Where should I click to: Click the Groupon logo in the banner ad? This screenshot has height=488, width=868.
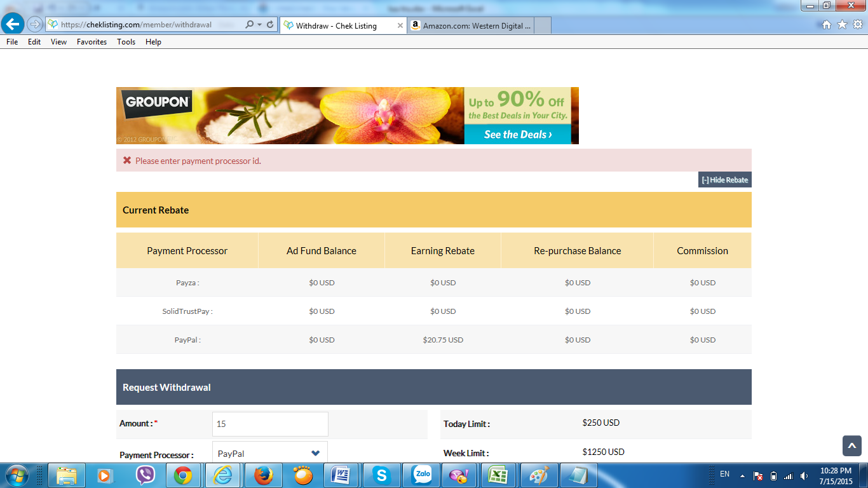click(x=157, y=104)
